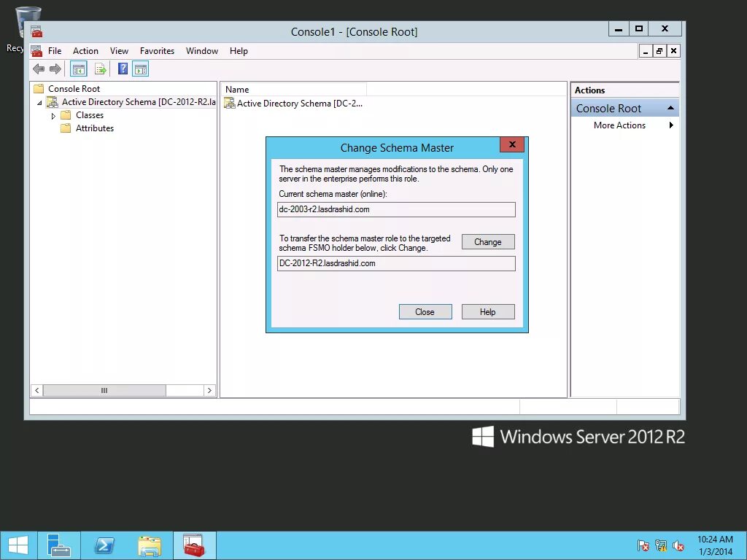747x560 pixels.
Task: Select Attributes in the console tree
Action: point(95,128)
